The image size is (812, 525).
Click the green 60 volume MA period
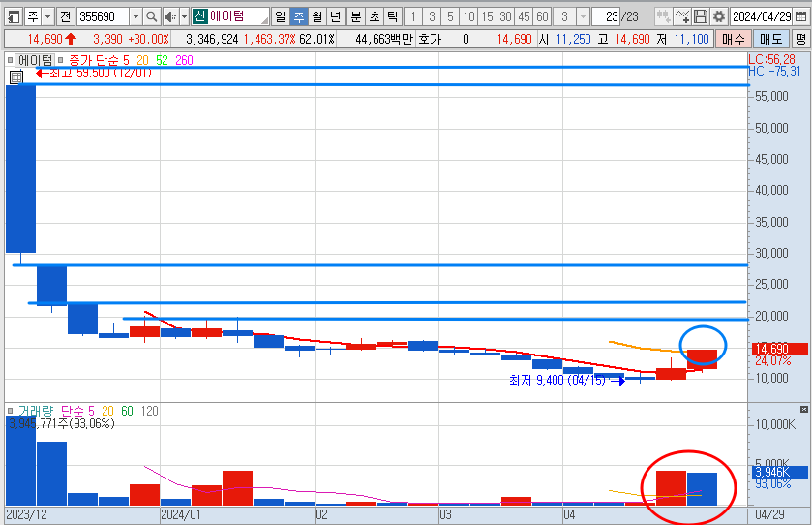tap(127, 411)
